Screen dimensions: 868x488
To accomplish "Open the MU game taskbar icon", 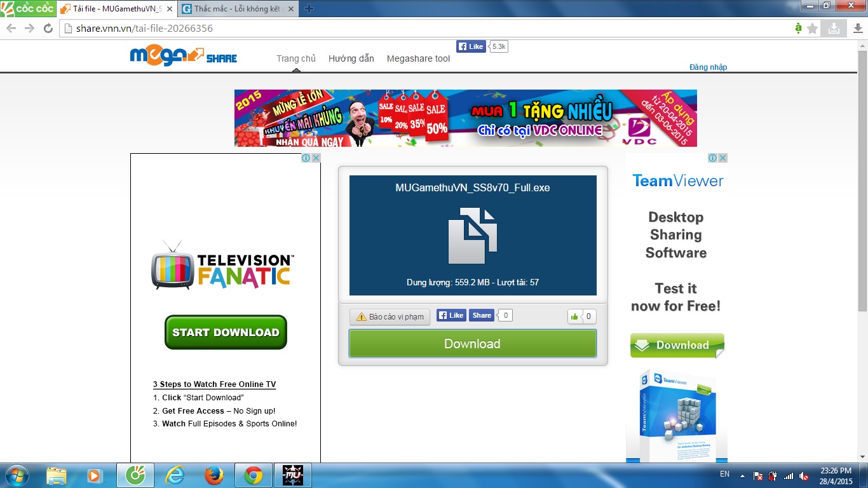I will coord(293,475).
